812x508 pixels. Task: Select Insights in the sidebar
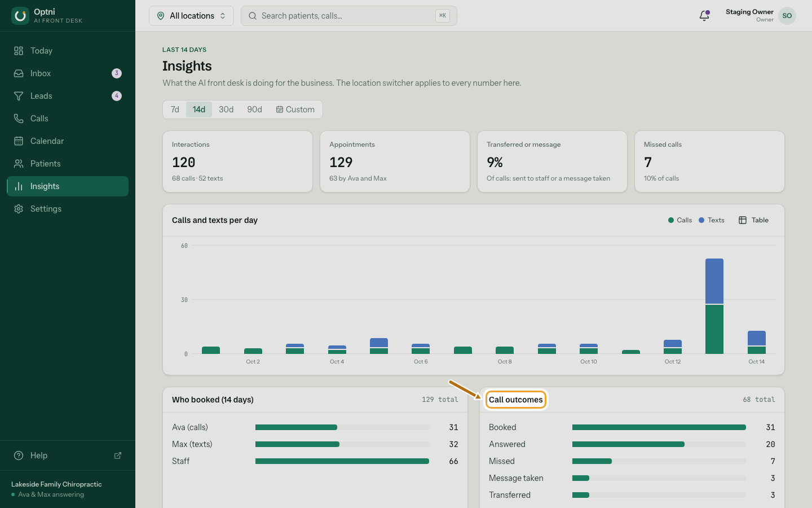68,186
